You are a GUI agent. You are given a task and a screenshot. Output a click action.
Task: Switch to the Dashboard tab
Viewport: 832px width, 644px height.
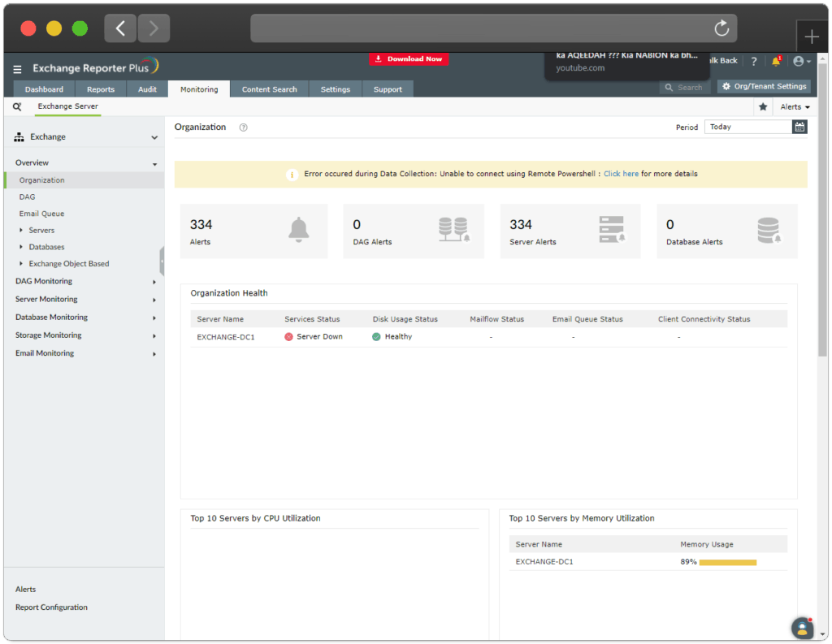click(x=44, y=89)
